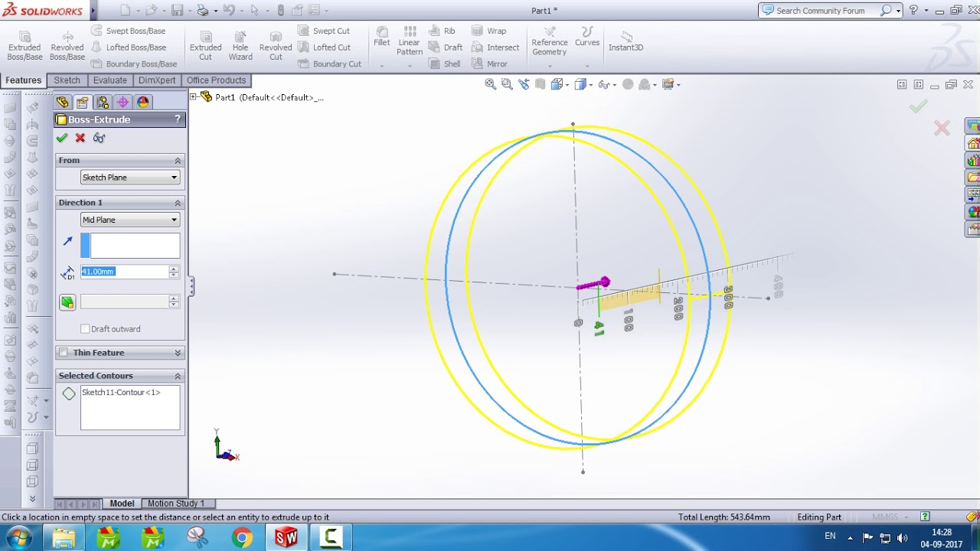Screen dimensions: 980x551
Task: Accept Boss-Extrude with green checkmark in panel
Action: coord(62,138)
